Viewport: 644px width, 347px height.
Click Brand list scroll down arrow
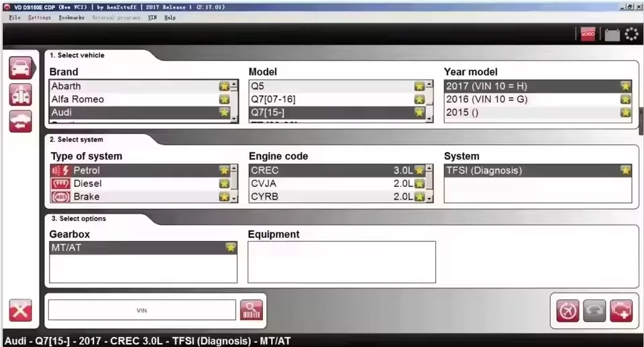click(x=234, y=119)
